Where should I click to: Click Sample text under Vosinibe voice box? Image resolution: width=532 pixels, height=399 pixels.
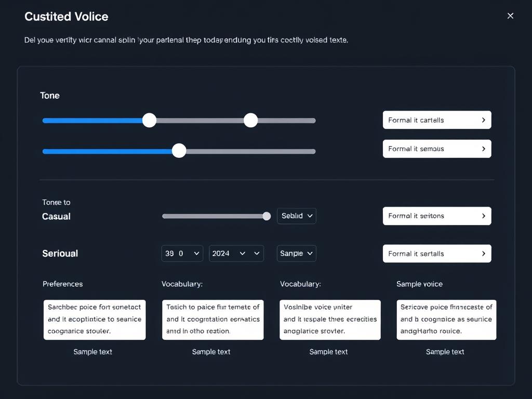point(328,352)
